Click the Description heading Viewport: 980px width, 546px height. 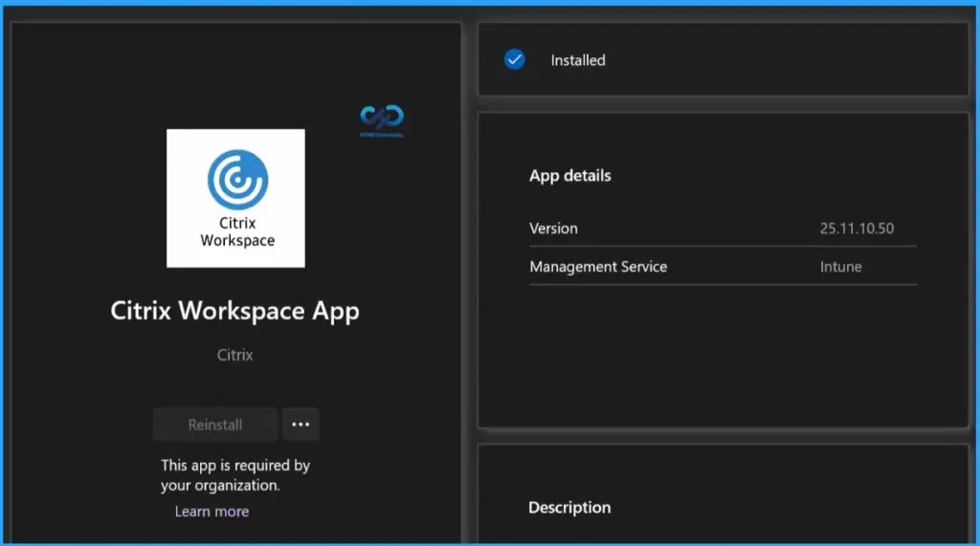tap(569, 507)
